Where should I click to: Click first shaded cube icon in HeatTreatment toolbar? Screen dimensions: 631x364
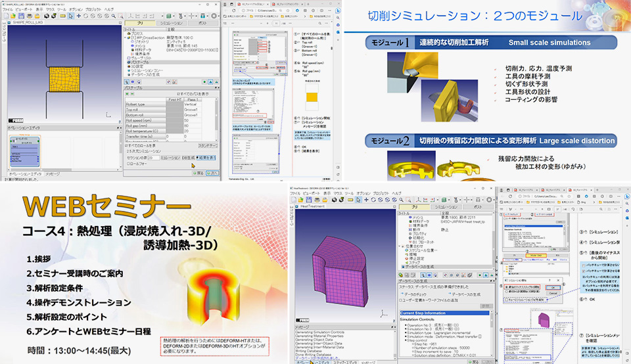pyautogui.click(x=335, y=200)
